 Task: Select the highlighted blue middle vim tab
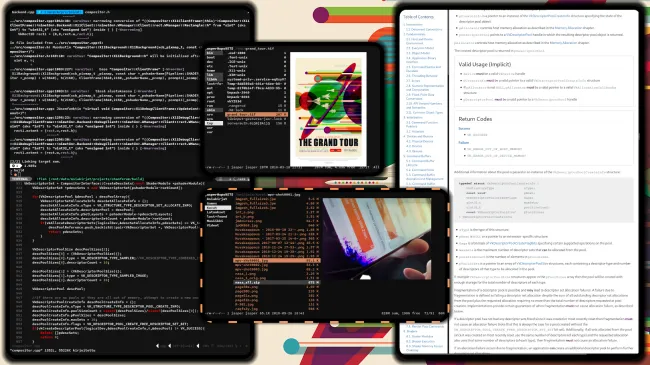pyautogui.click(x=59, y=12)
